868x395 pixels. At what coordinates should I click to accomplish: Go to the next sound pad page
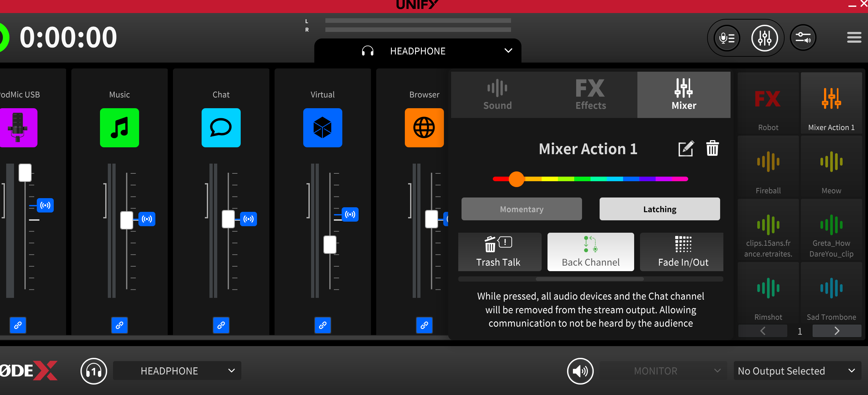[x=837, y=331]
